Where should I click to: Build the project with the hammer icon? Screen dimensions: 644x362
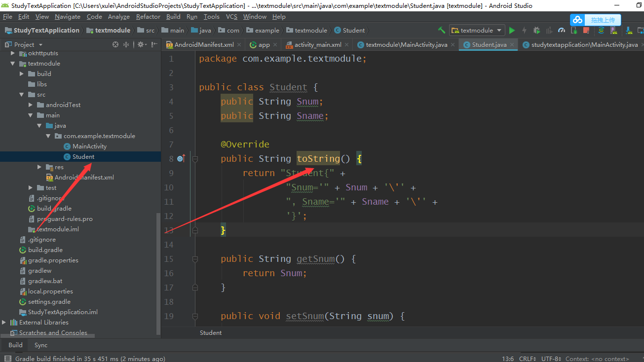point(442,30)
